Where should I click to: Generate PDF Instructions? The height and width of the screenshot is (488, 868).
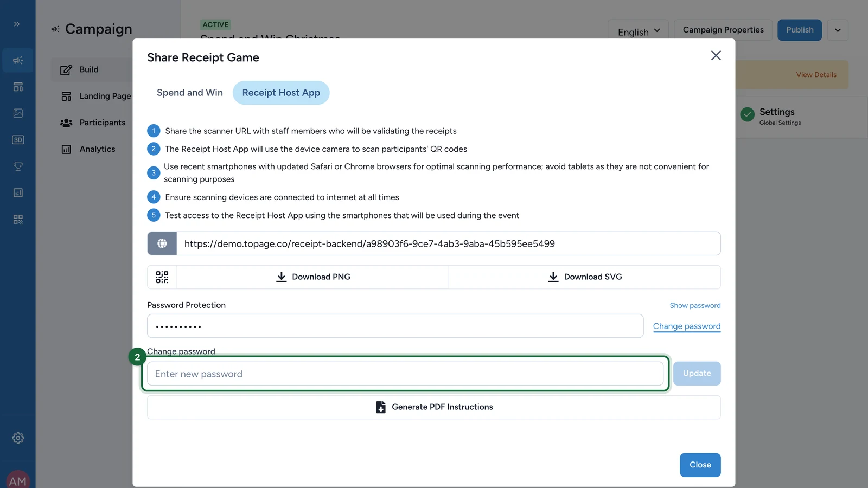(434, 407)
